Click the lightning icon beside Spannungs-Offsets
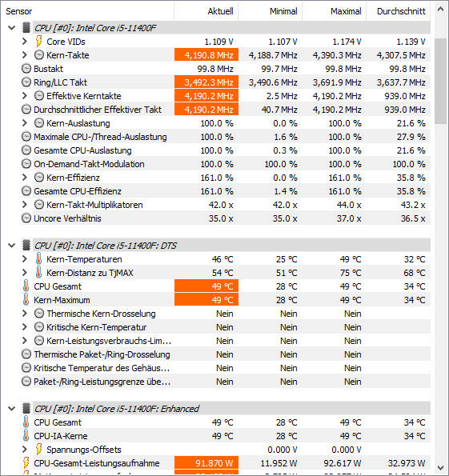Image resolution: width=449 pixels, height=476 pixels. tap(39, 450)
